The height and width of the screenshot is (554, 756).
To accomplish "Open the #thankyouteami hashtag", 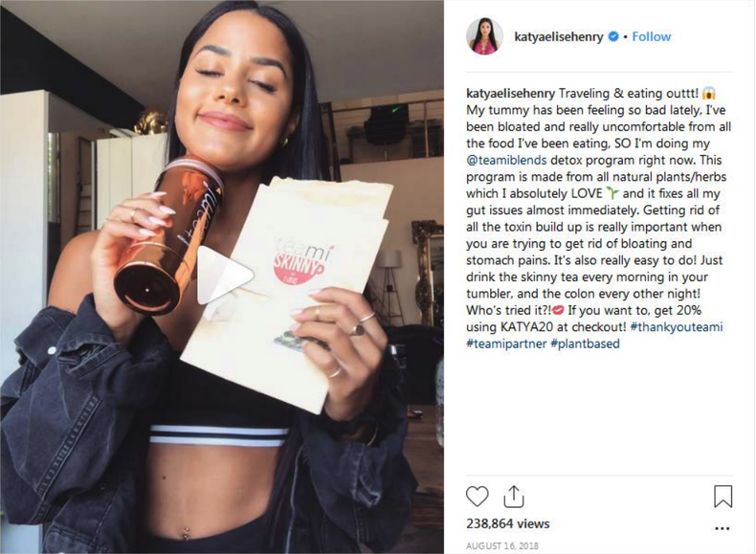I will (677, 327).
